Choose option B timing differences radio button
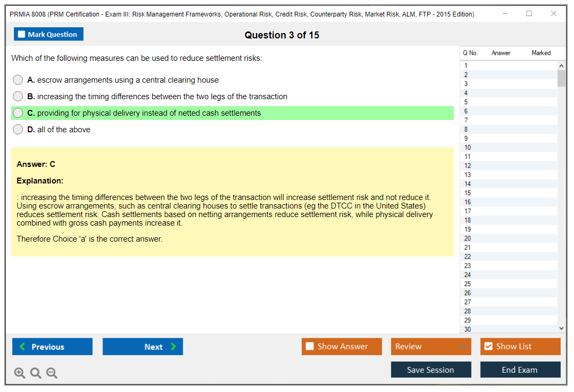The height and width of the screenshot is (392, 574). point(18,97)
